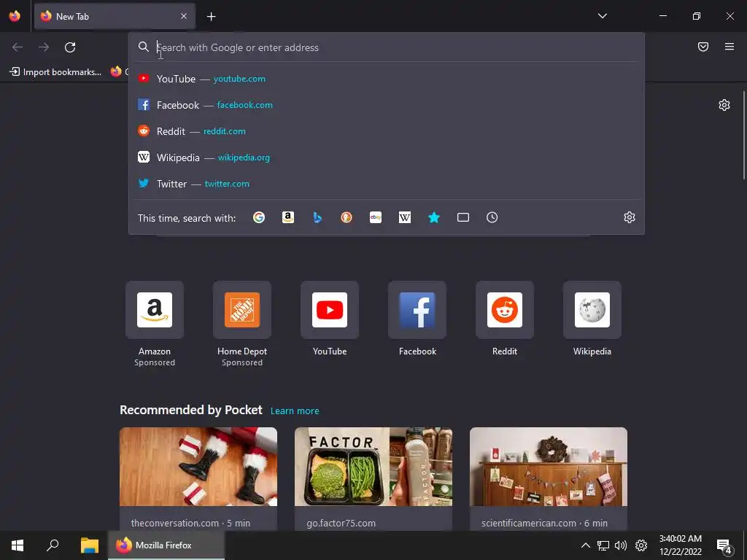The height and width of the screenshot is (560, 747).
Task: Choose Twitter suggestion twitter.com
Action: pos(387,184)
